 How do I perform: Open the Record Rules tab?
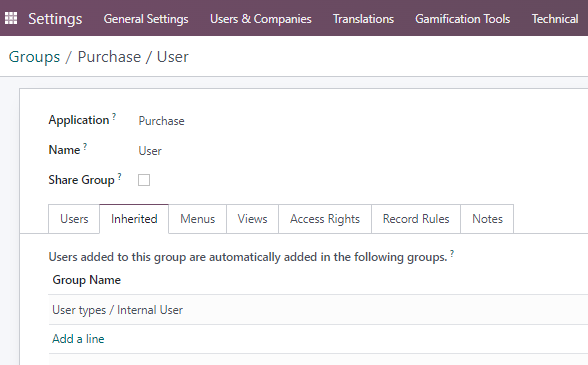pos(416,219)
